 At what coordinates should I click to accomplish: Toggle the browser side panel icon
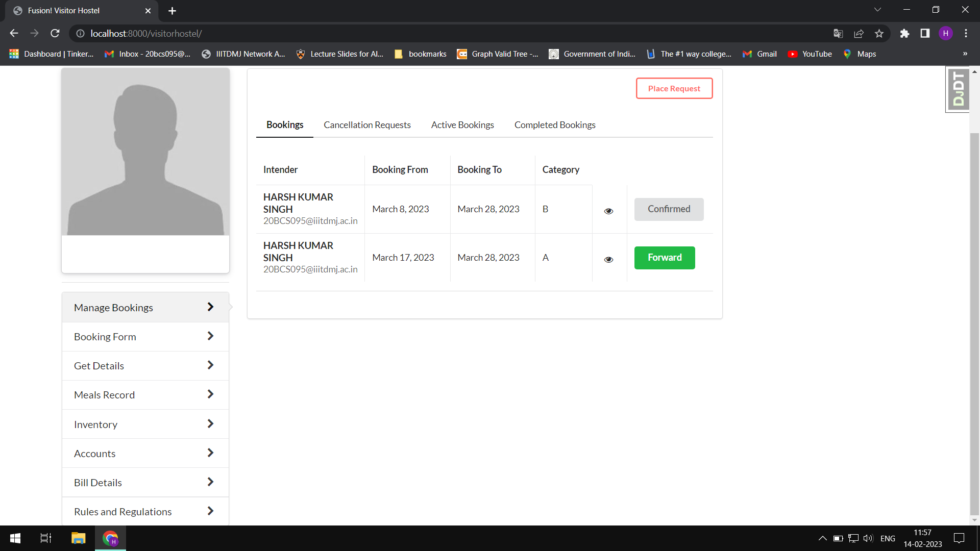click(925, 33)
